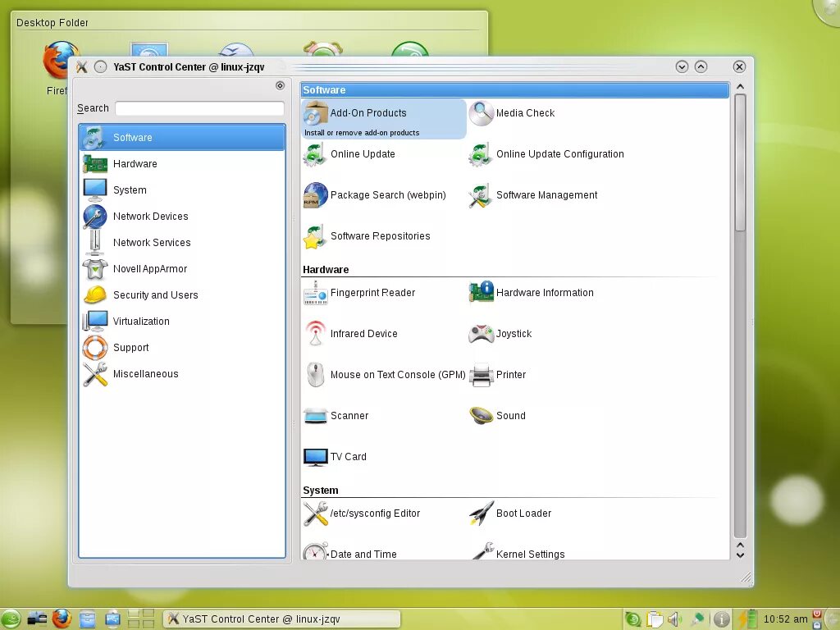840x630 pixels.
Task: Click the sidebar panel float button
Action: 280,85
